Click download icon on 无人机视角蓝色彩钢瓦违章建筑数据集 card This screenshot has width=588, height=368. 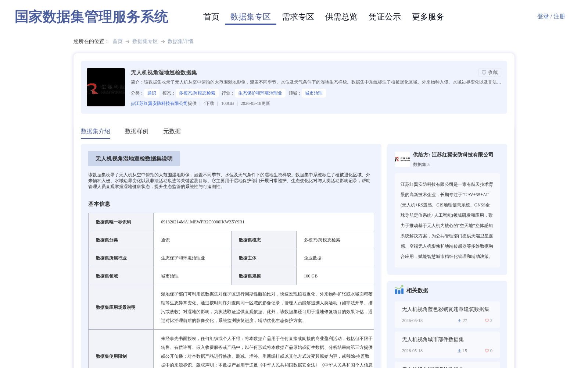tap(459, 321)
